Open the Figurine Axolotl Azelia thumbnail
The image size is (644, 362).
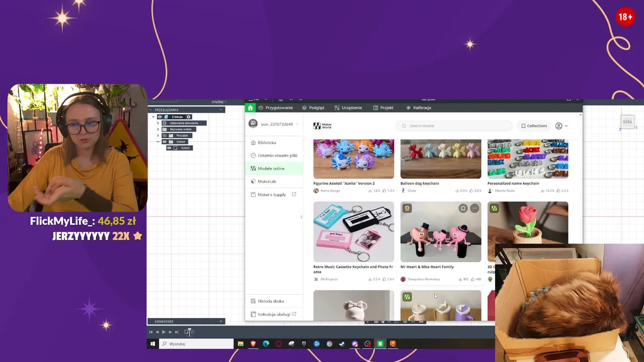click(x=354, y=159)
